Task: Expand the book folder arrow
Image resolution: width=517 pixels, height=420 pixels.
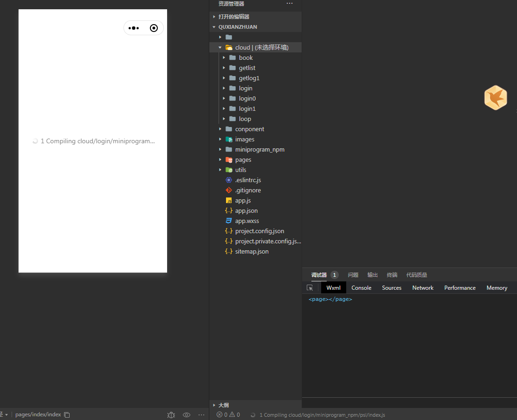Action: (224, 57)
